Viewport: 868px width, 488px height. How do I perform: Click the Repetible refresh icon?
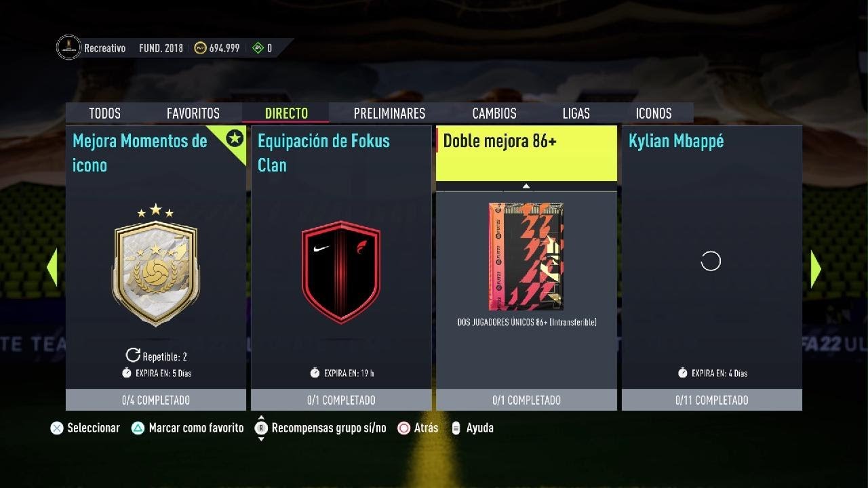click(x=133, y=355)
